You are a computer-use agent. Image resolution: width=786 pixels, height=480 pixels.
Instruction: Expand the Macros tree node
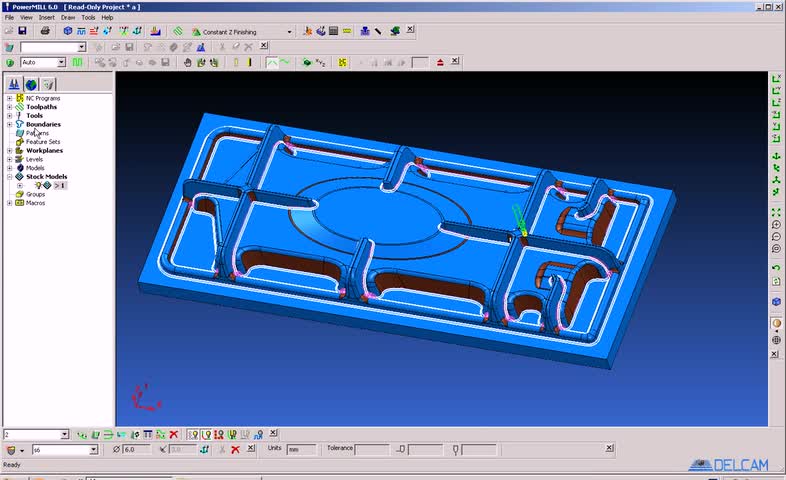click(10, 203)
